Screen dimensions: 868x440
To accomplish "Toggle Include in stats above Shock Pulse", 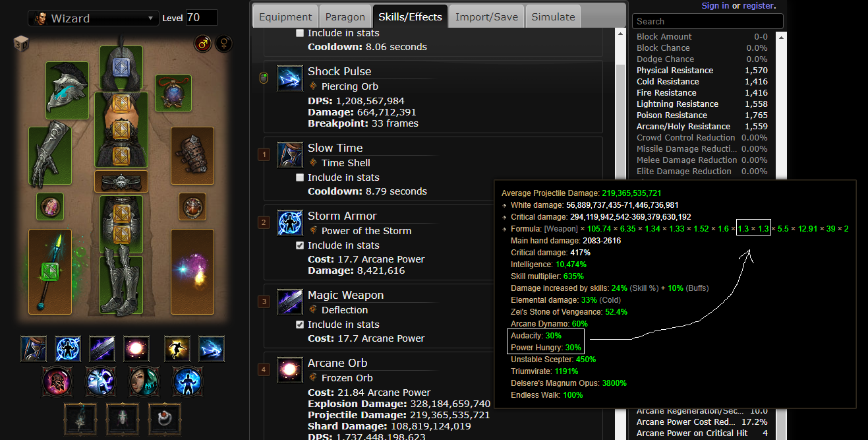I will 301,33.
